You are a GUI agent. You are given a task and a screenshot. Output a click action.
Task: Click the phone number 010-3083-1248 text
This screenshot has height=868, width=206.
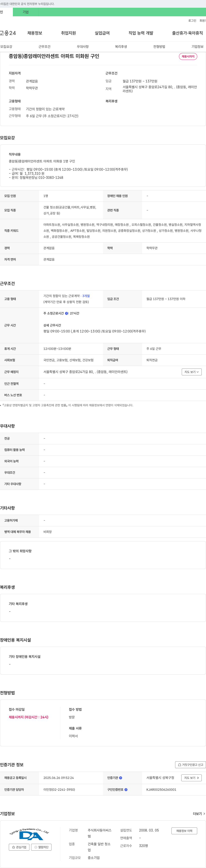[x=50, y=178]
